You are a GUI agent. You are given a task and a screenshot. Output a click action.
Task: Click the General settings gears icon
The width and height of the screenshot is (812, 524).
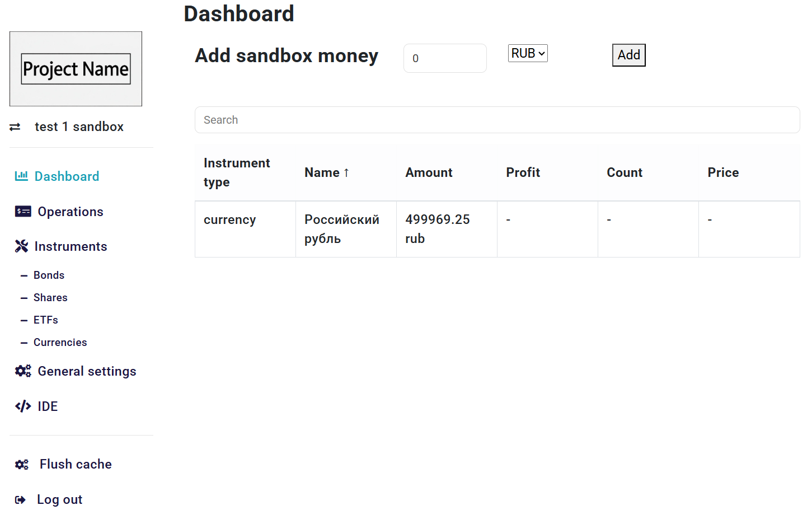point(23,371)
